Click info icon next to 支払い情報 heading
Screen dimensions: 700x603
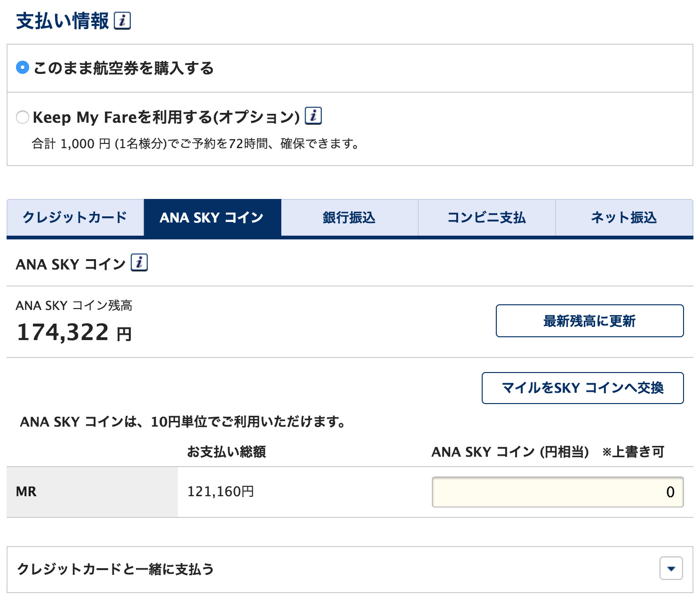tap(122, 21)
